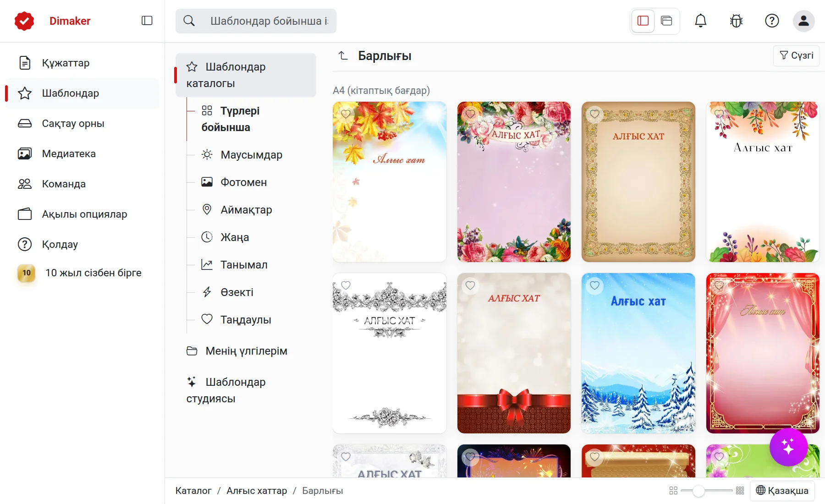Open notifications bell
Viewport: 825px width, 504px height.
click(x=700, y=21)
